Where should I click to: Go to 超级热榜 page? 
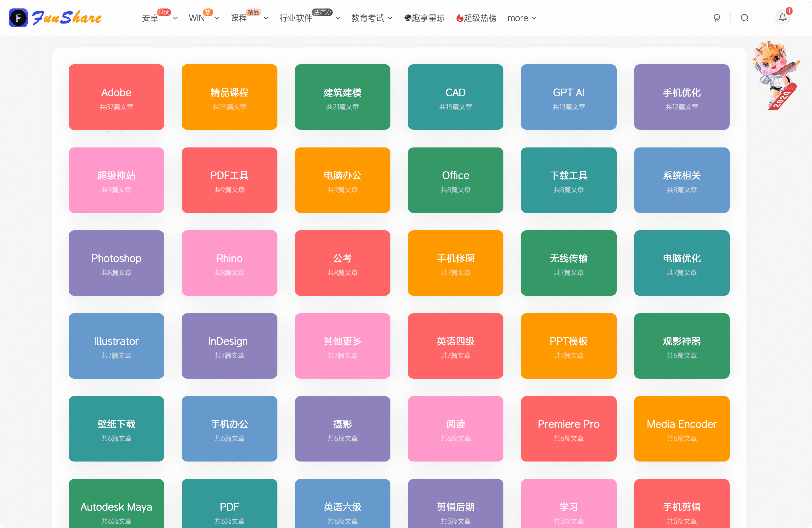tap(476, 18)
